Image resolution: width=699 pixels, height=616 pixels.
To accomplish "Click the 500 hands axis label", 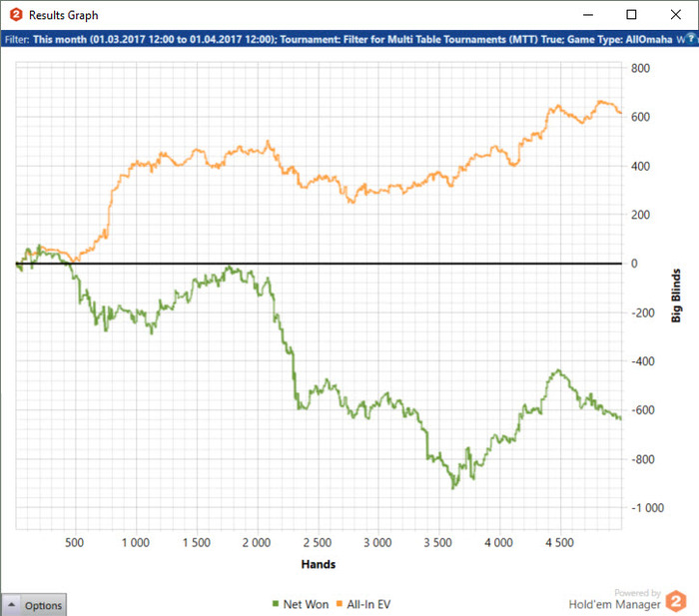I will pyautogui.click(x=75, y=543).
